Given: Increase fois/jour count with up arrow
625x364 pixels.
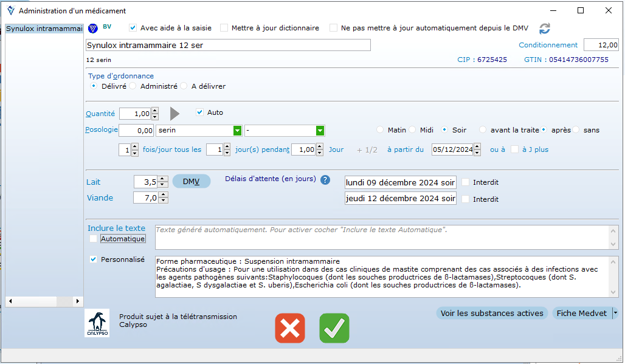Looking at the screenshot, I should click(135, 146).
